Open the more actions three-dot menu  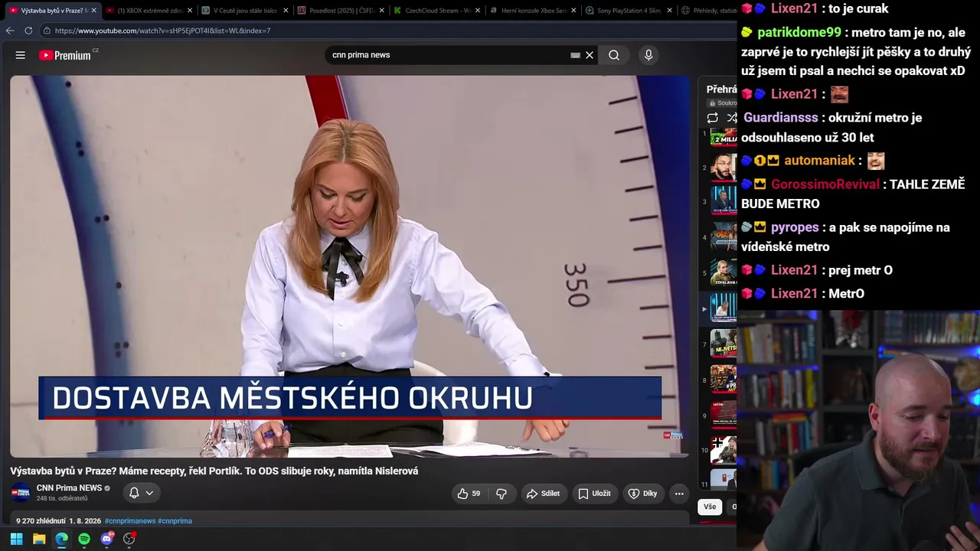[x=679, y=494]
